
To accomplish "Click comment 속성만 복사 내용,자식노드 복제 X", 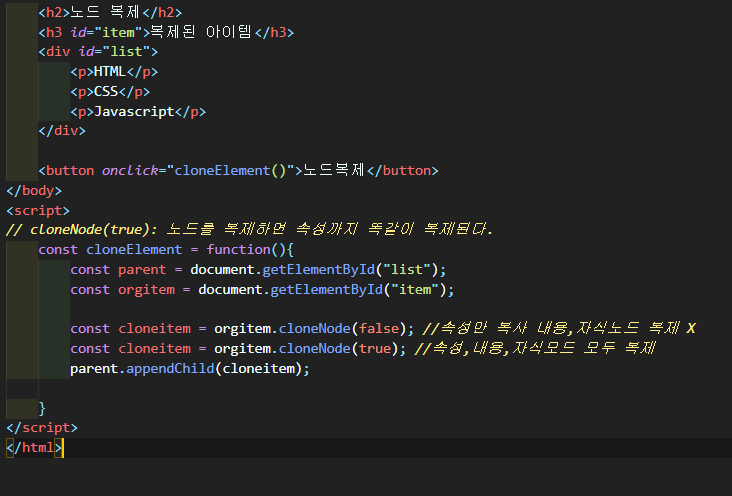I will (559, 328).
